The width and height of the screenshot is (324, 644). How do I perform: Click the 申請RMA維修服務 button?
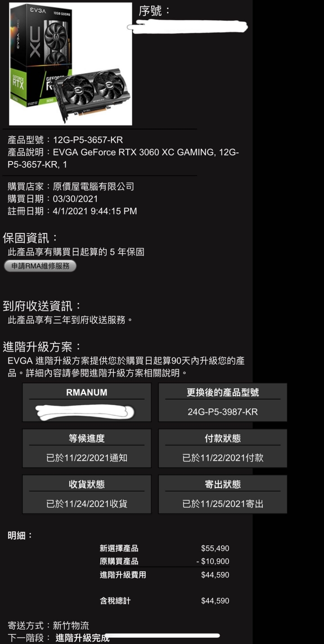40,266
